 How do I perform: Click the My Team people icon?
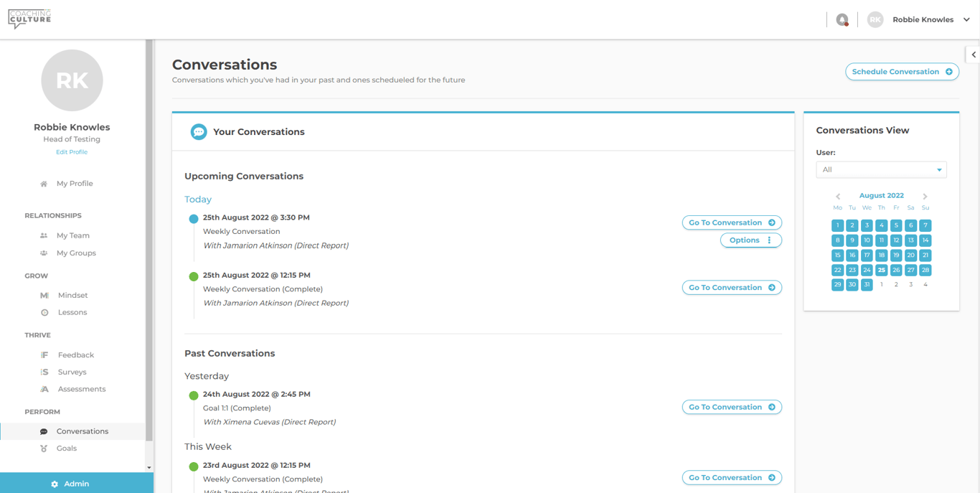tap(44, 235)
